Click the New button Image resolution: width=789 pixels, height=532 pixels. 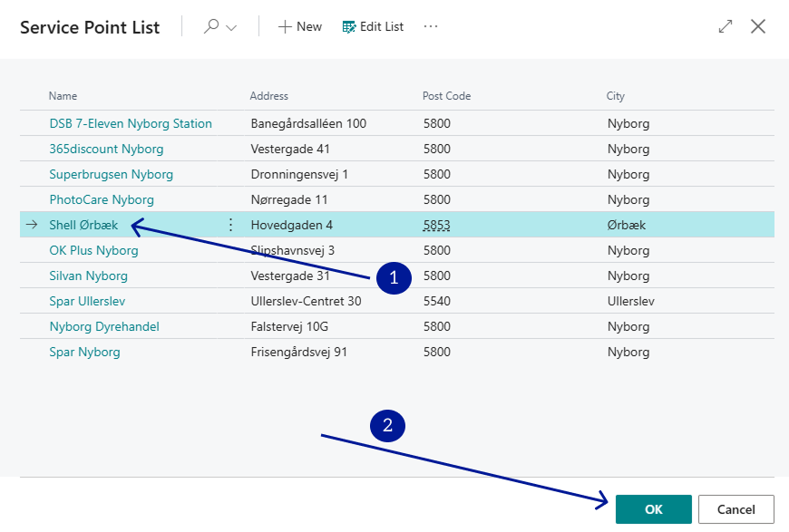[300, 27]
